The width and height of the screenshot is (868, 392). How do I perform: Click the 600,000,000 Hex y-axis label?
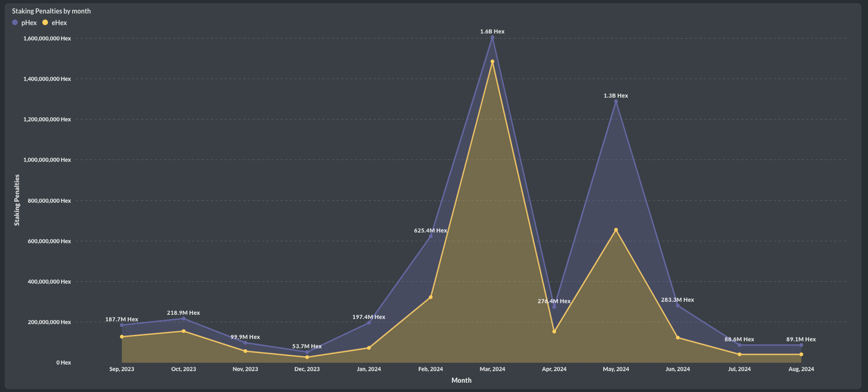(49, 241)
